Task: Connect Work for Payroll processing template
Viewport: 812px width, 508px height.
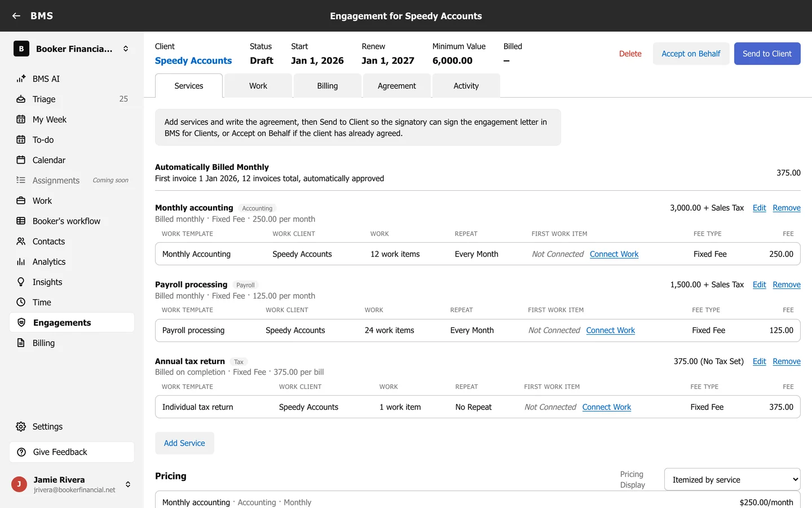Action: coord(611,331)
